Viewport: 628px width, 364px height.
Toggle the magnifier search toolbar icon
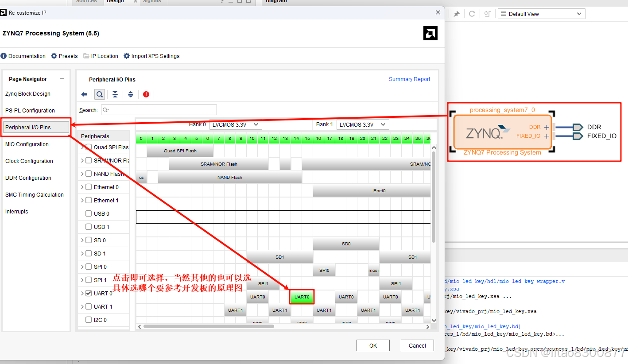click(x=100, y=94)
